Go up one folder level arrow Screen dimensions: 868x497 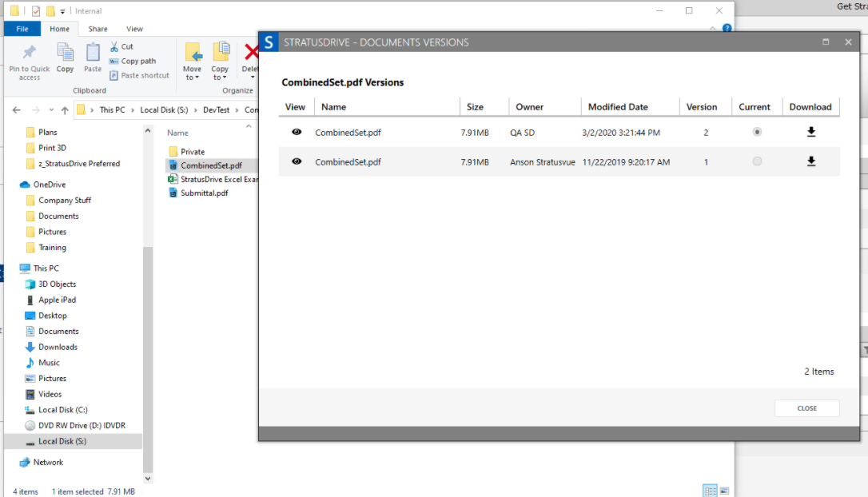point(65,110)
